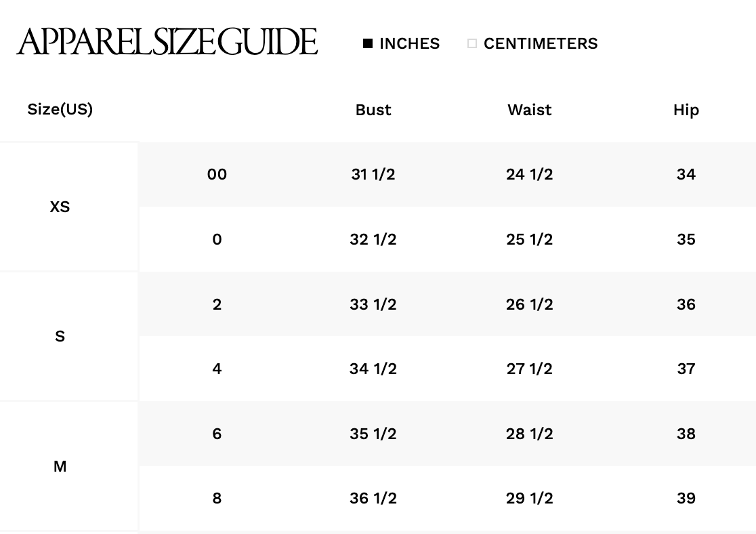The height and width of the screenshot is (534, 756).
Task: Click the Apparel Size Guide title
Action: [x=167, y=42]
